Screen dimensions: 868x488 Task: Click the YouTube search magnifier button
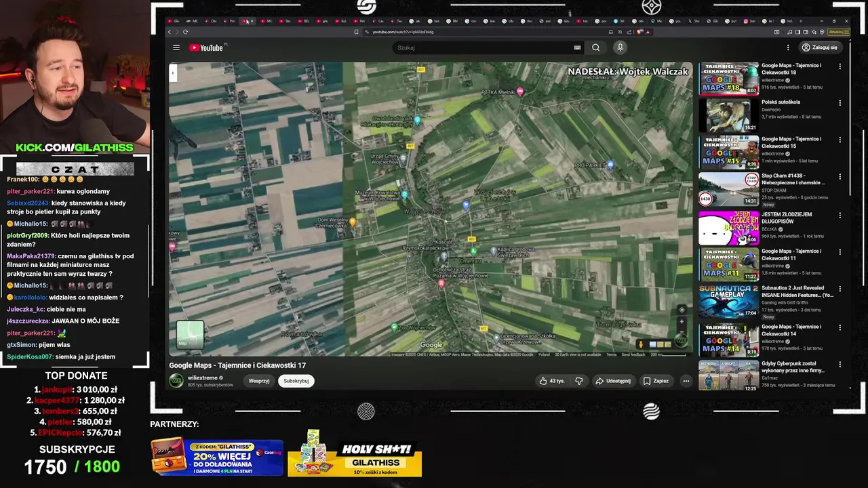595,47
